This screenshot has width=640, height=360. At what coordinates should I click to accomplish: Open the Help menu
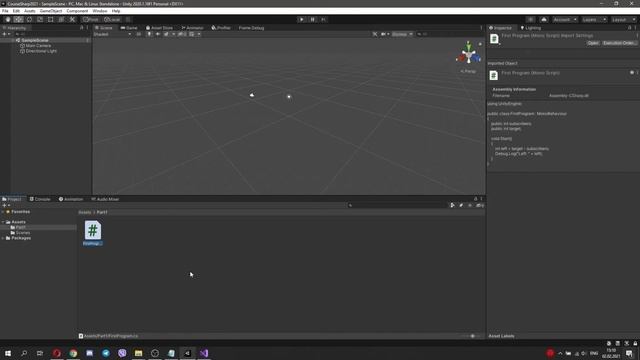coord(116,11)
